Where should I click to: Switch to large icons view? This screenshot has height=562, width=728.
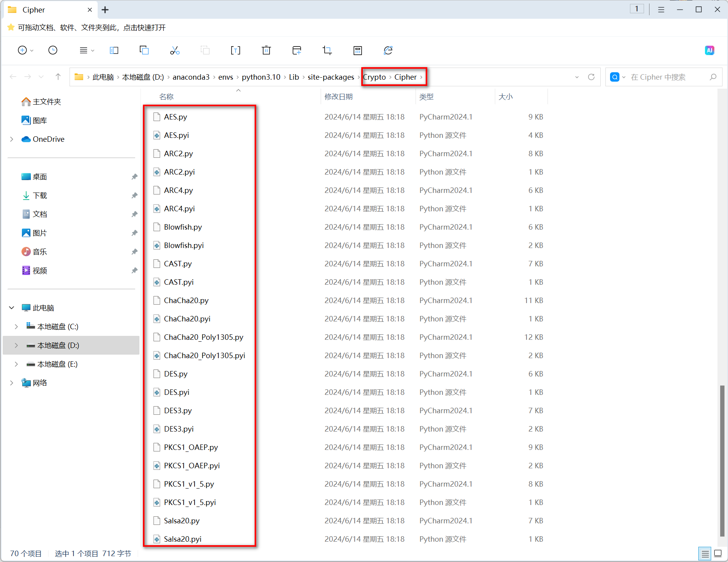coord(718,553)
